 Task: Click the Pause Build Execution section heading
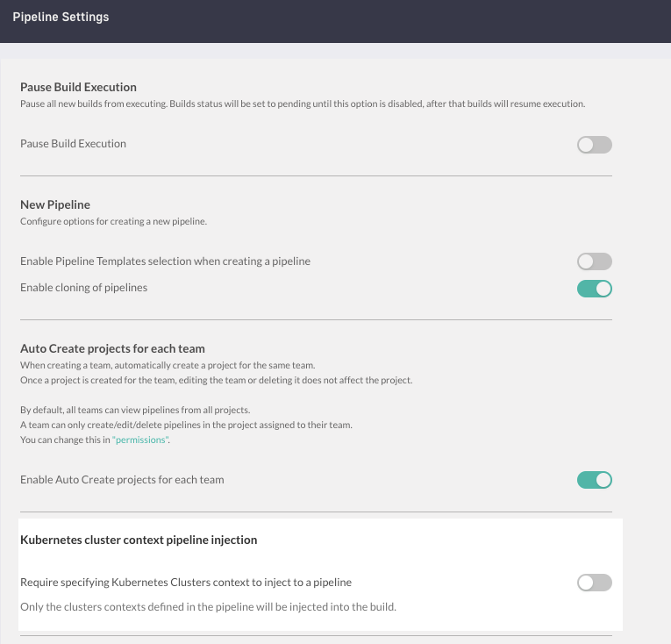78,88
